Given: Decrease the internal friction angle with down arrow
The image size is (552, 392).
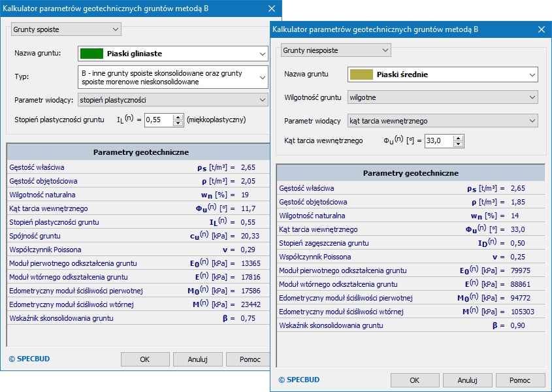Looking at the screenshot, I should point(458,144).
